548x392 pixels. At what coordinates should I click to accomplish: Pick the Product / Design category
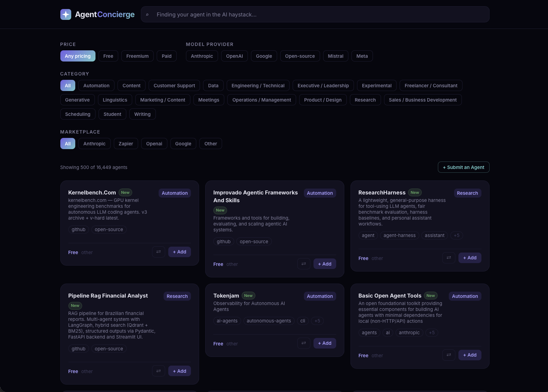[x=323, y=100]
